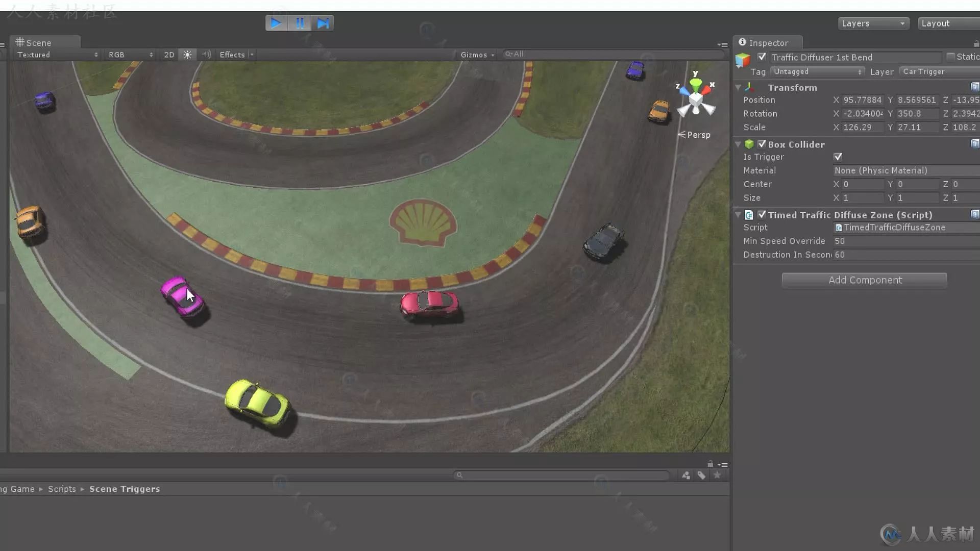This screenshot has width=980, height=551.
Task: Click the Add Component button
Action: pos(865,280)
